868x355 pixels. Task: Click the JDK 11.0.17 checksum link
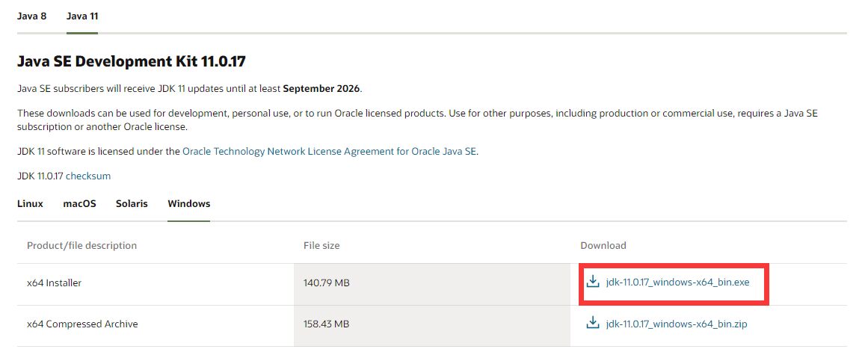(x=88, y=176)
